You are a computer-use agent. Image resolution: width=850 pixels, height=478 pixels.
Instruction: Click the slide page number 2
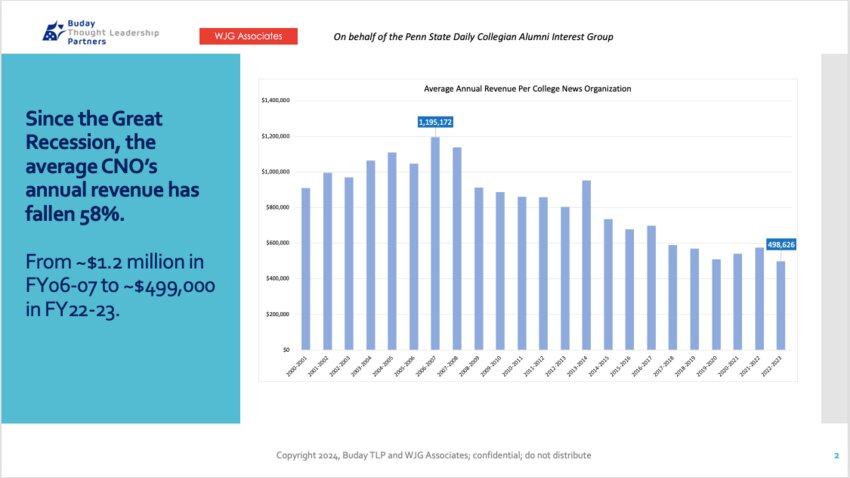(x=836, y=456)
